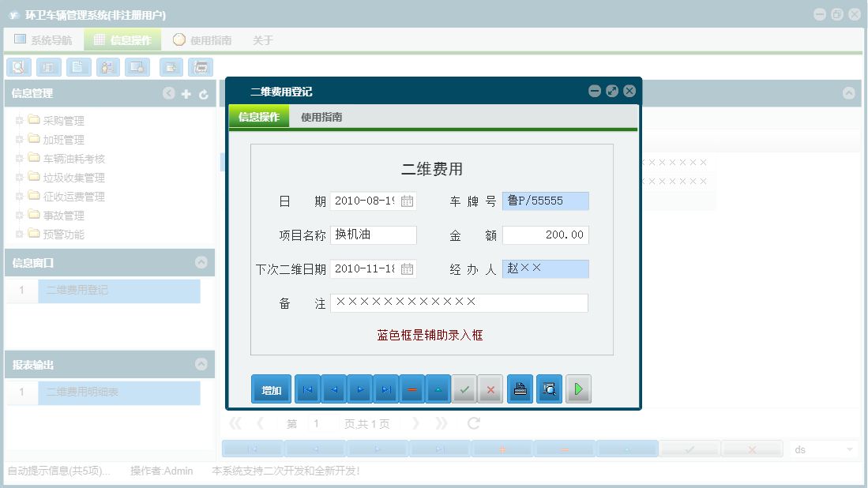Click the 增加 button
This screenshot has height=488, width=868.
point(271,389)
